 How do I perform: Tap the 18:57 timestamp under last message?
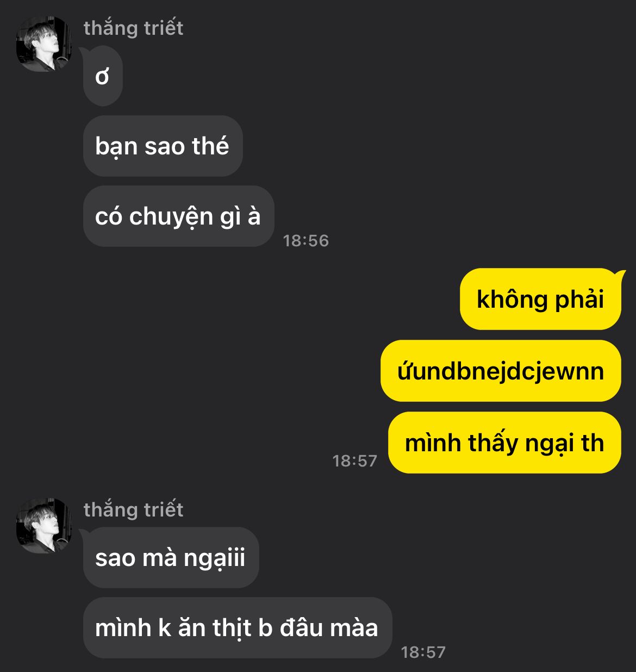pos(423,652)
